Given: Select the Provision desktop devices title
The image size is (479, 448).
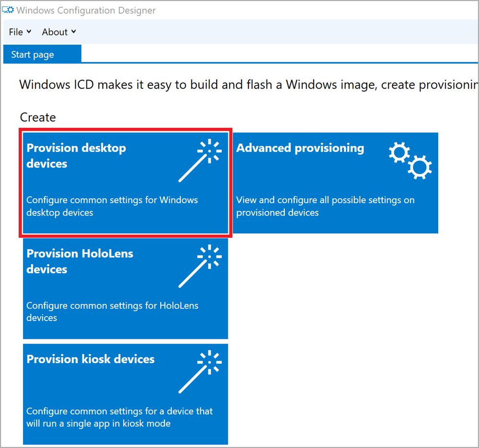Looking at the screenshot, I should [x=76, y=156].
